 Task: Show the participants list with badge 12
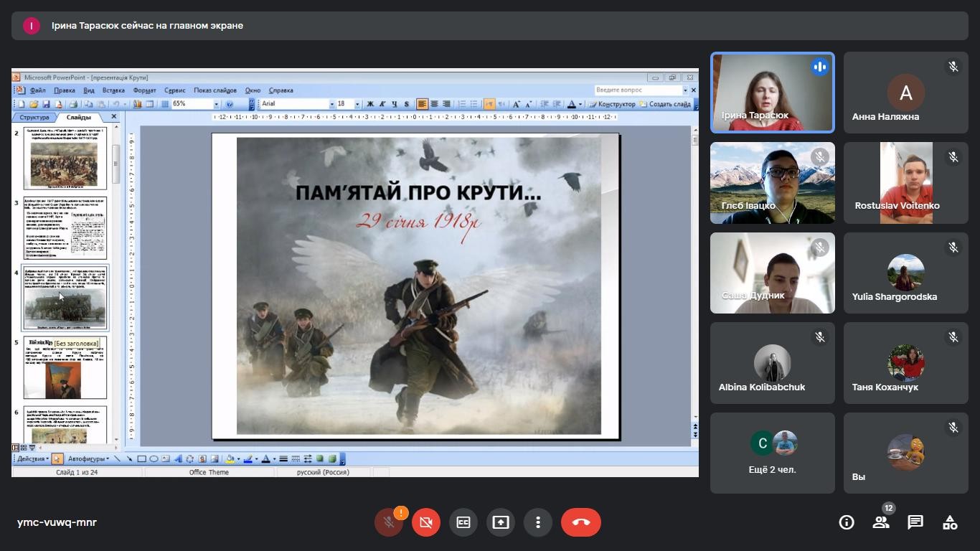[881, 522]
